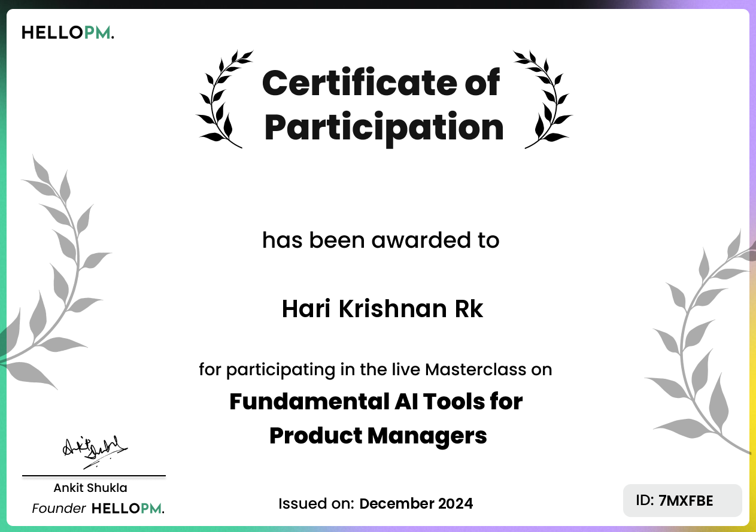Click the word 'Certificate of' in title

click(x=381, y=83)
